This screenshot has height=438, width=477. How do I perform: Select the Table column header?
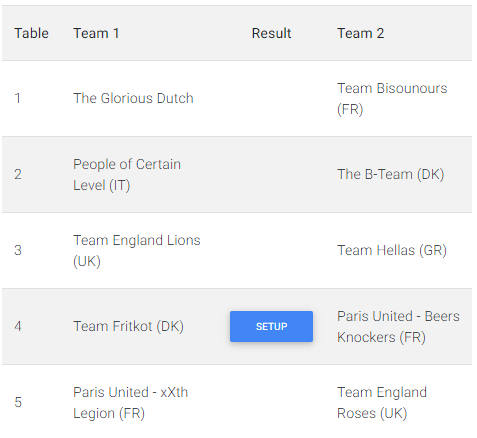(x=31, y=33)
